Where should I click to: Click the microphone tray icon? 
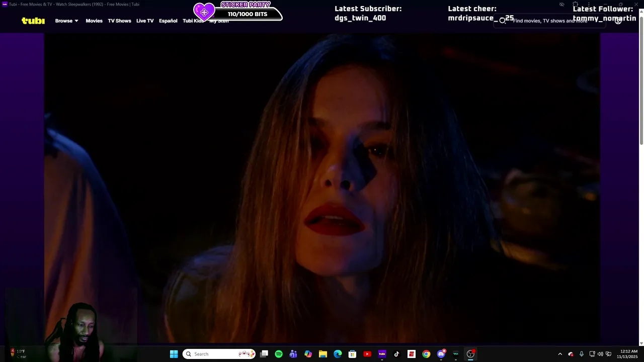pos(582,354)
